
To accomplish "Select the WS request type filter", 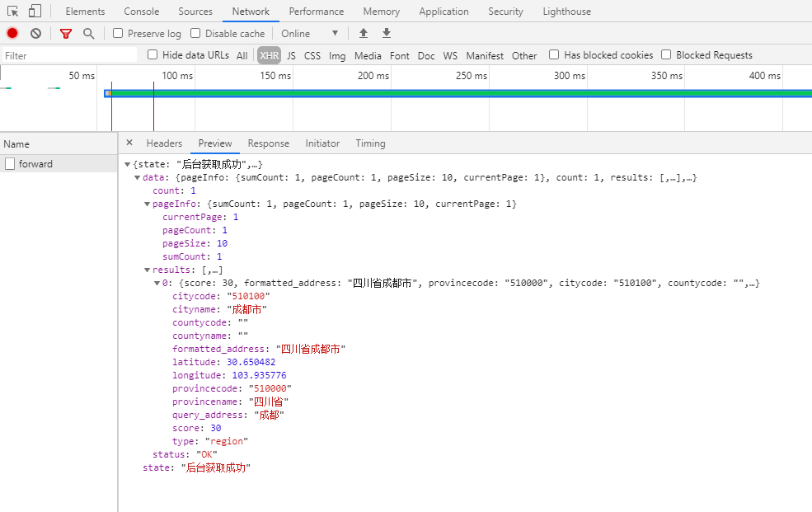I will click(450, 55).
